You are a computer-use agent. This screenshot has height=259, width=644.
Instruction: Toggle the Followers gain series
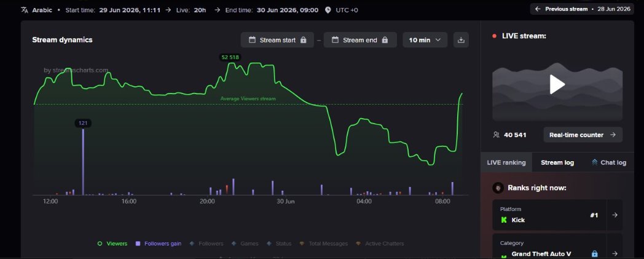[159, 244]
